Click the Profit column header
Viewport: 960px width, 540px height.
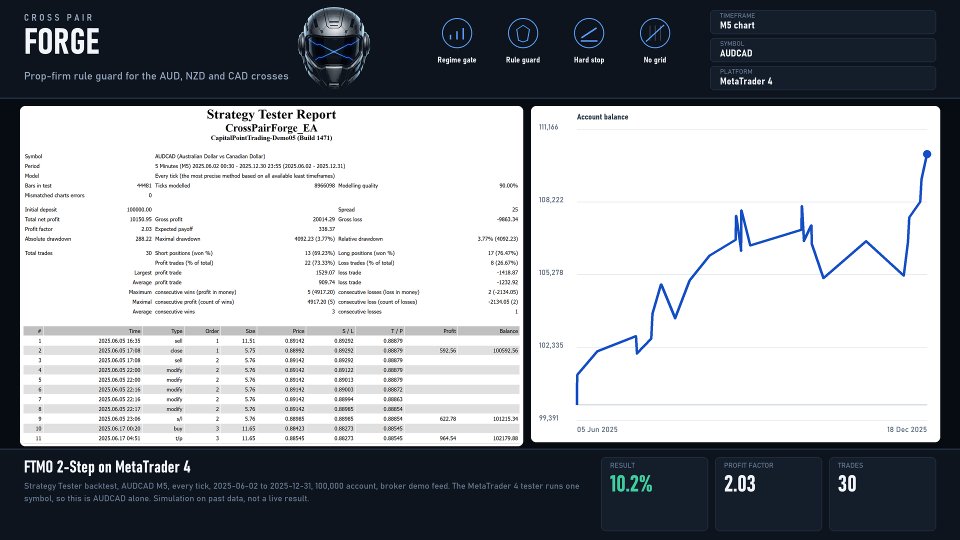click(450, 331)
